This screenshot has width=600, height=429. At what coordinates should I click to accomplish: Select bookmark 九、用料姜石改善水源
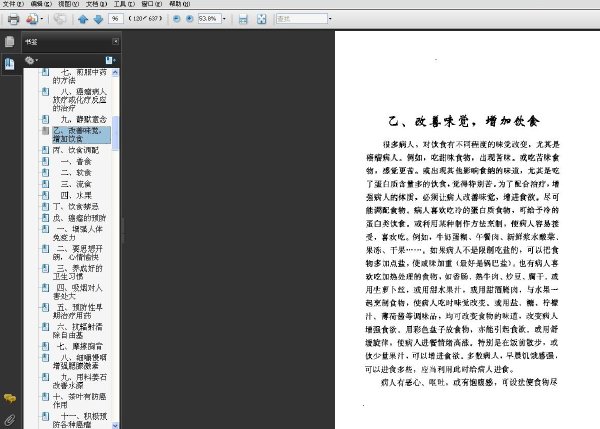[x=80, y=381]
